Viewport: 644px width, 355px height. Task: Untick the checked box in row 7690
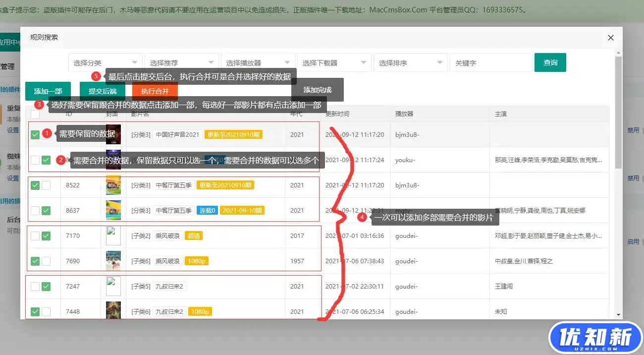click(x=35, y=261)
